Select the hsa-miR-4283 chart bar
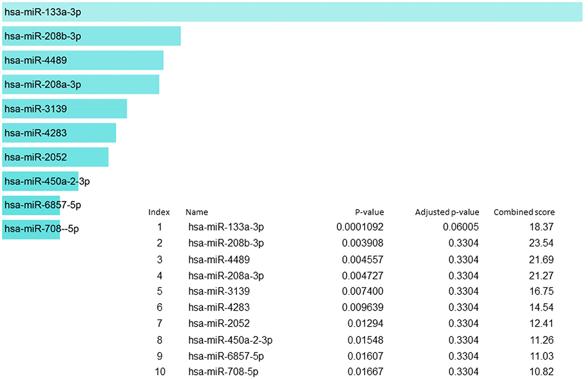Image resolution: width=588 pixels, height=379 pixels. pyautogui.click(x=59, y=133)
